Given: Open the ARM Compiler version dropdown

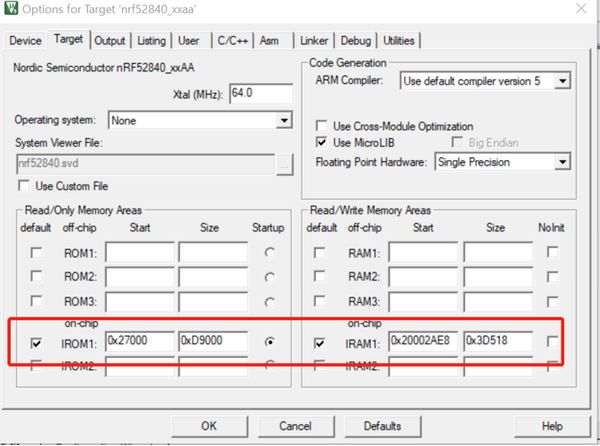Looking at the screenshot, I should tap(562, 81).
